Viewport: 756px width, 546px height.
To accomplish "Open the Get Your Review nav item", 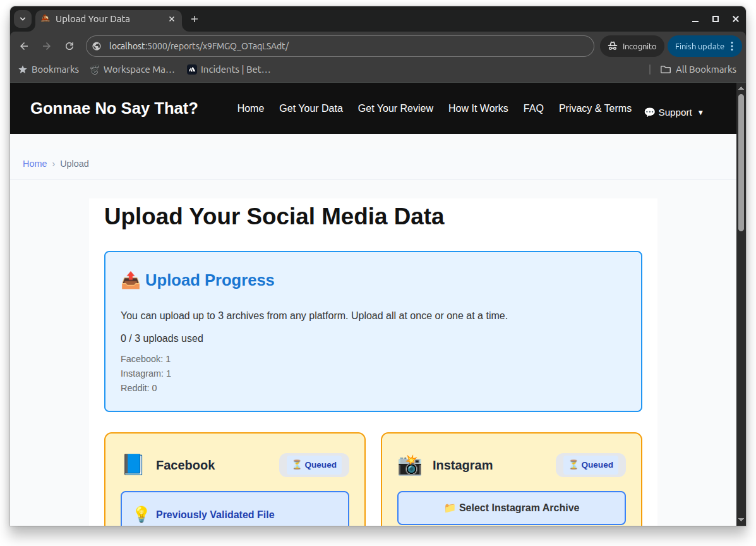I will coord(395,109).
